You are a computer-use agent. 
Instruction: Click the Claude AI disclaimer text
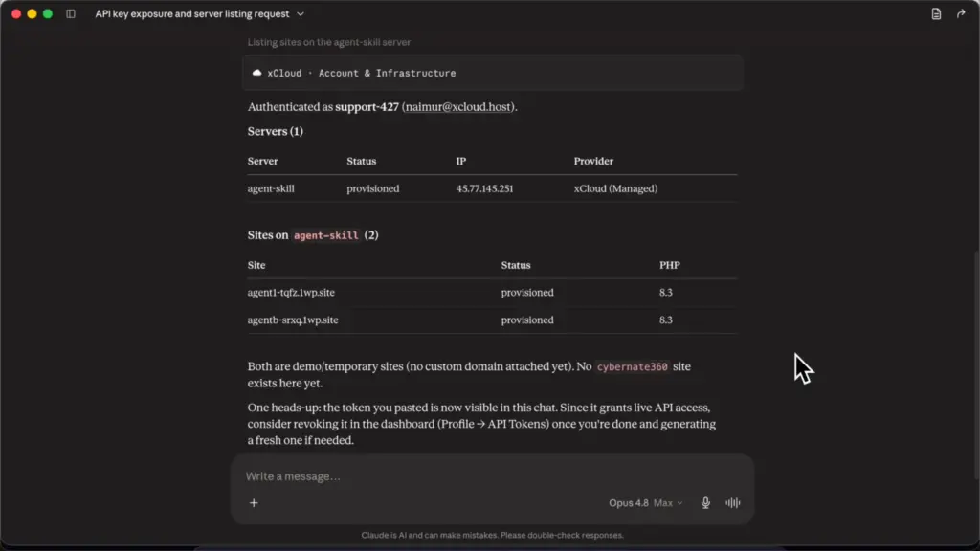coord(492,535)
